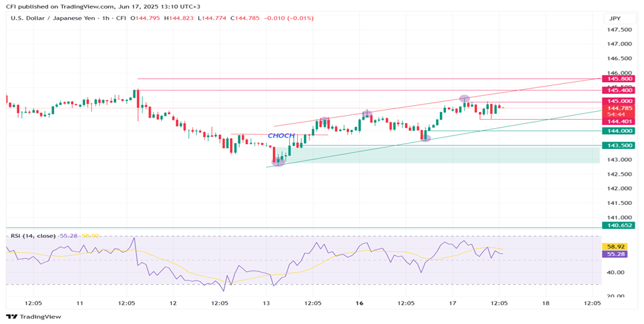Click the low value L144.774
644x324 pixels.
point(211,18)
